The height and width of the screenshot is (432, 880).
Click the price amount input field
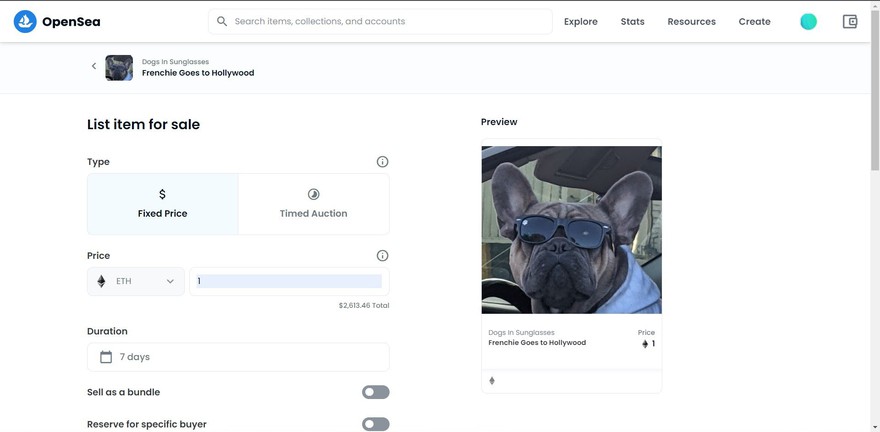point(288,281)
